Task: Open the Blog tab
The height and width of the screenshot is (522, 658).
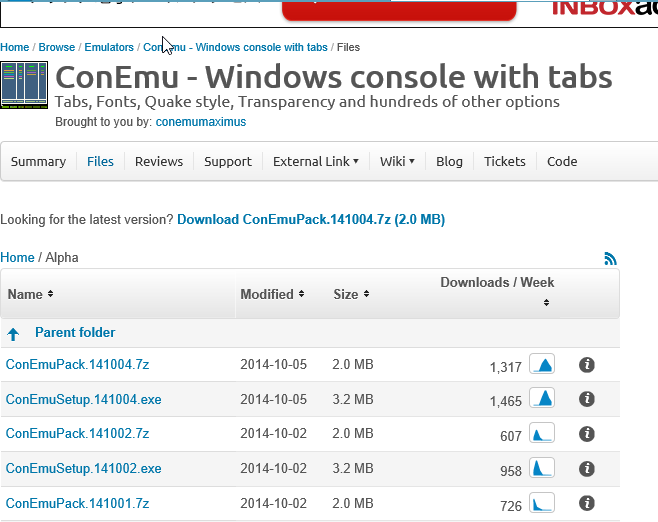Action: pyautogui.click(x=449, y=162)
